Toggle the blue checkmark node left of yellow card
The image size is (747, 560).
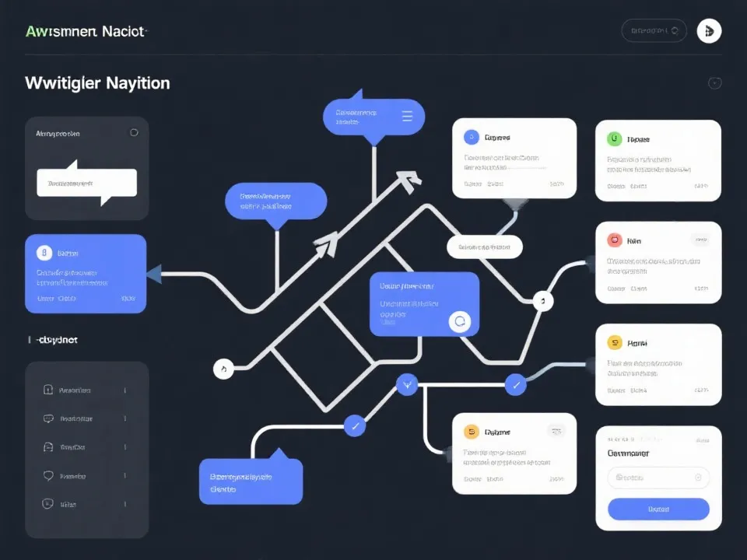pyautogui.click(x=514, y=384)
